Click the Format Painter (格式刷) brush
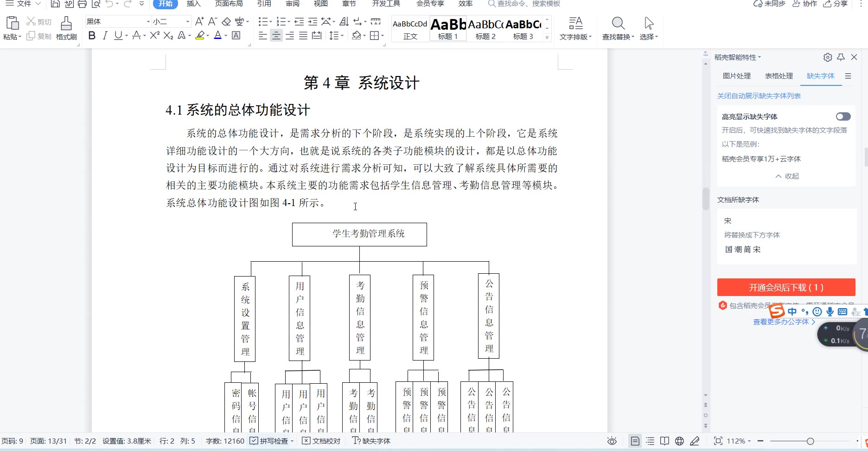Screen dimensions: 868x451 66,28
